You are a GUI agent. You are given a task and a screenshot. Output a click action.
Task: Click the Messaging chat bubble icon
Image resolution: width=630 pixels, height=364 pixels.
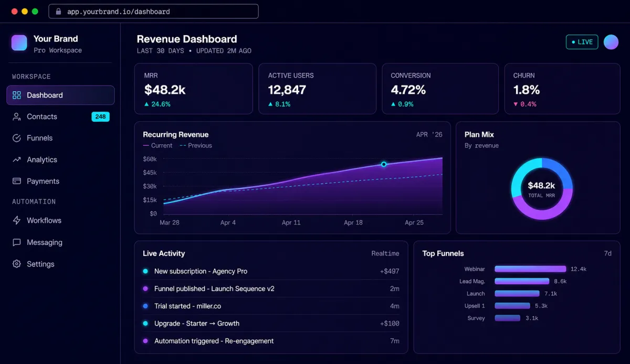17,242
